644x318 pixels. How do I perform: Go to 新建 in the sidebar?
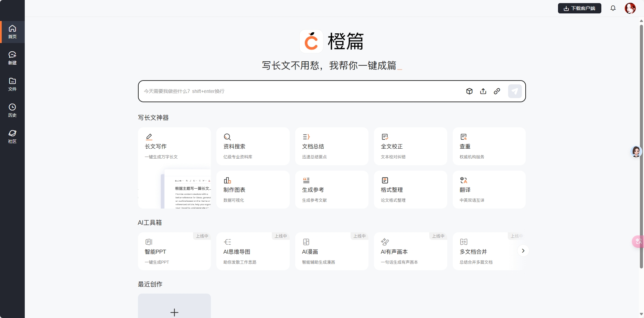tap(12, 58)
